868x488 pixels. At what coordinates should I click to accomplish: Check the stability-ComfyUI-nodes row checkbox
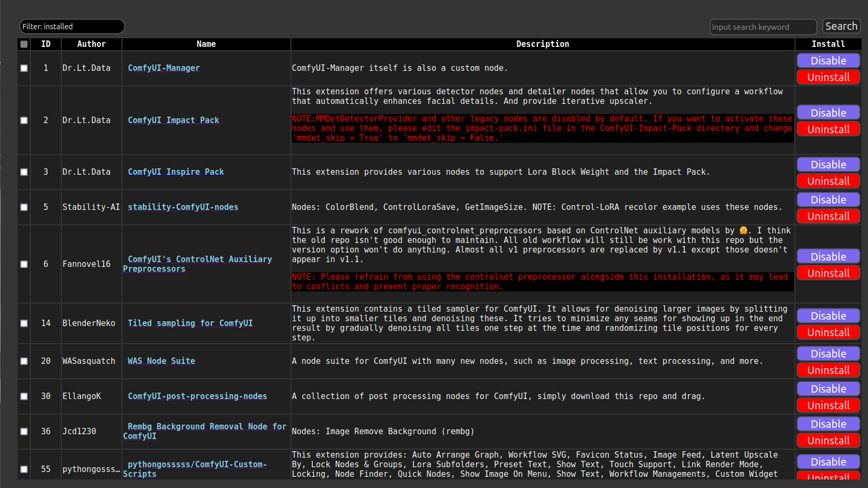coord(24,207)
